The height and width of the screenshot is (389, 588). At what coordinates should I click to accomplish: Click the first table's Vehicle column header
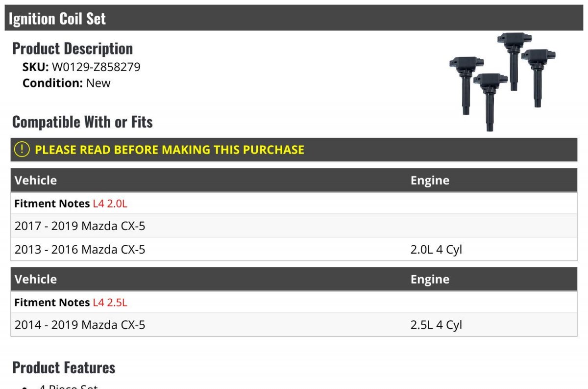(36, 180)
